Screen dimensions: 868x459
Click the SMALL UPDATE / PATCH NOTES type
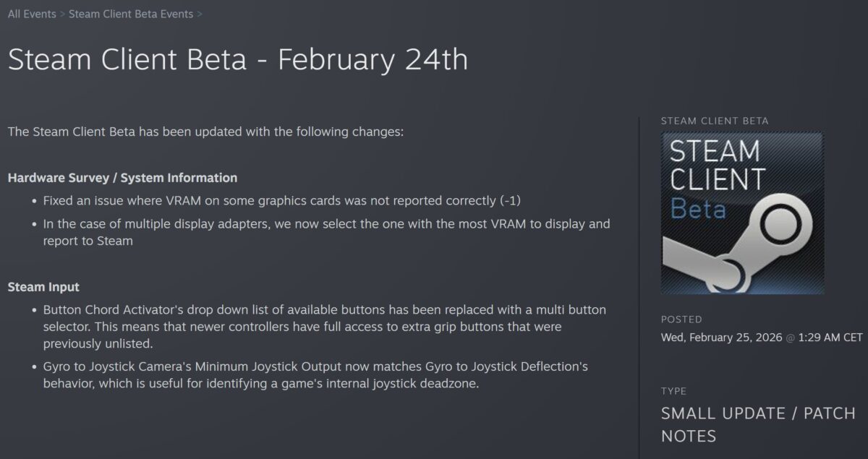point(758,424)
